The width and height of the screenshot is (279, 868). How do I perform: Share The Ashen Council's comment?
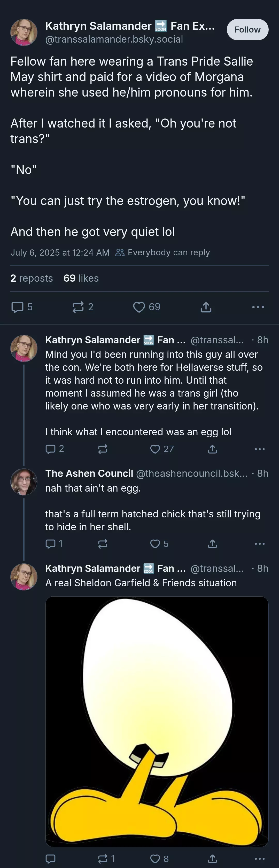pos(212,544)
